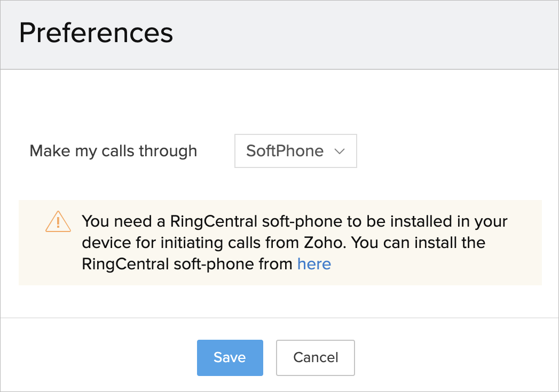
Task: Click the 'SoftPhone' text in the combo box
Action: (x=285, y=151)
